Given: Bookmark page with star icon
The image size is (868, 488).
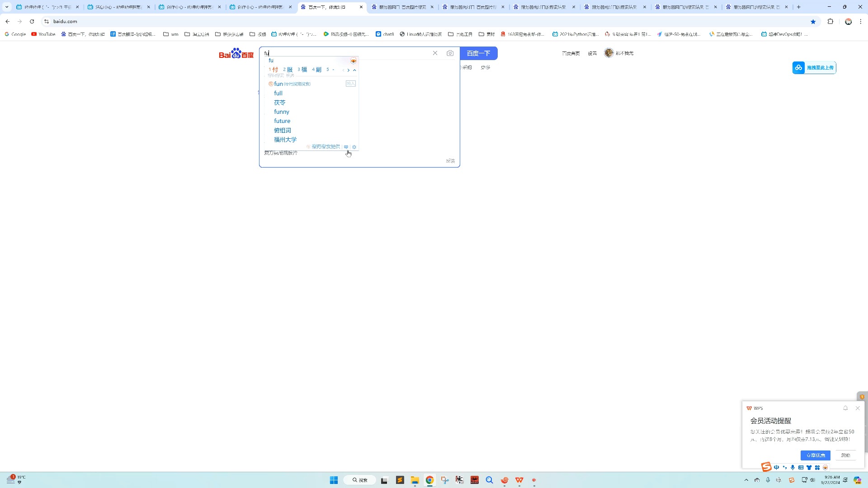Looking at the screenshot, I should coord(813,22).
